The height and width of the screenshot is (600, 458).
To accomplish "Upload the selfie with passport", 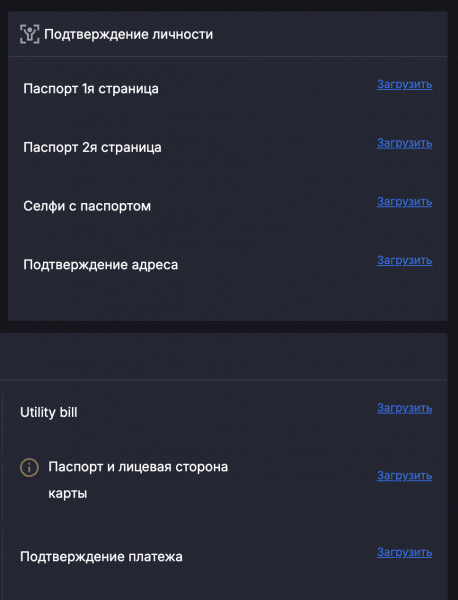I will 404,202.
